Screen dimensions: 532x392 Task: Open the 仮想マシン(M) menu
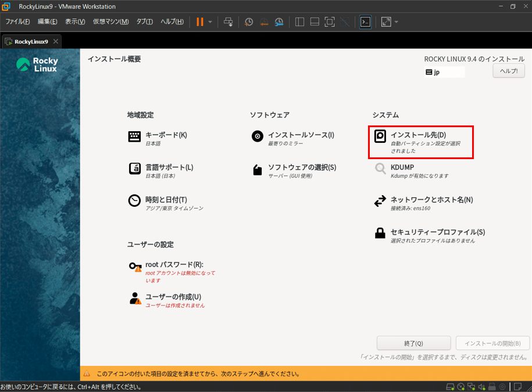click(110, 21)
